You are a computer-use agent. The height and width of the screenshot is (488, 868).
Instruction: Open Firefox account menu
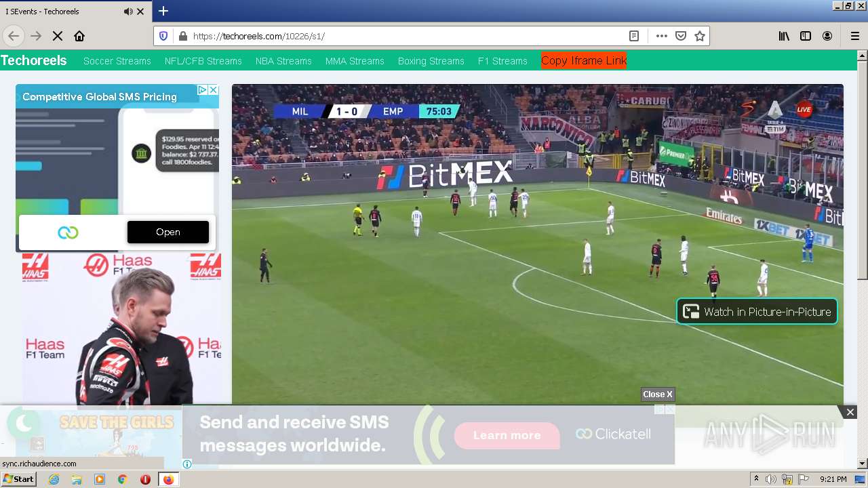click(827, 36)
